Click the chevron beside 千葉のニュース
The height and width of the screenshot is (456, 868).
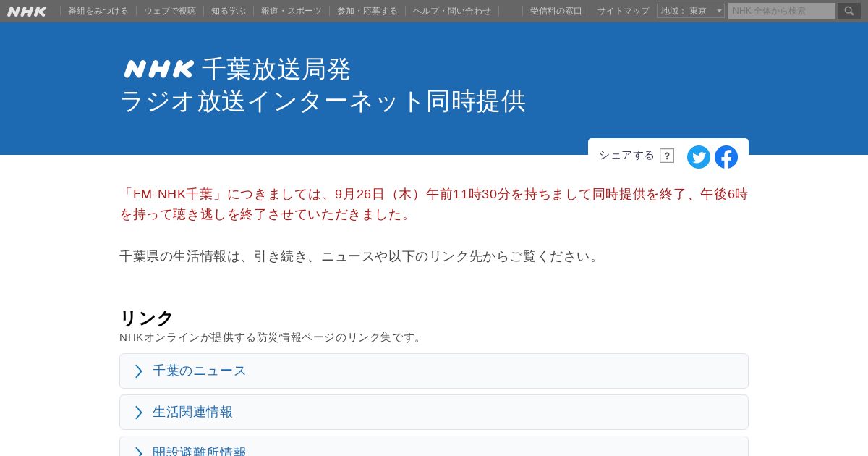[139, 371]
